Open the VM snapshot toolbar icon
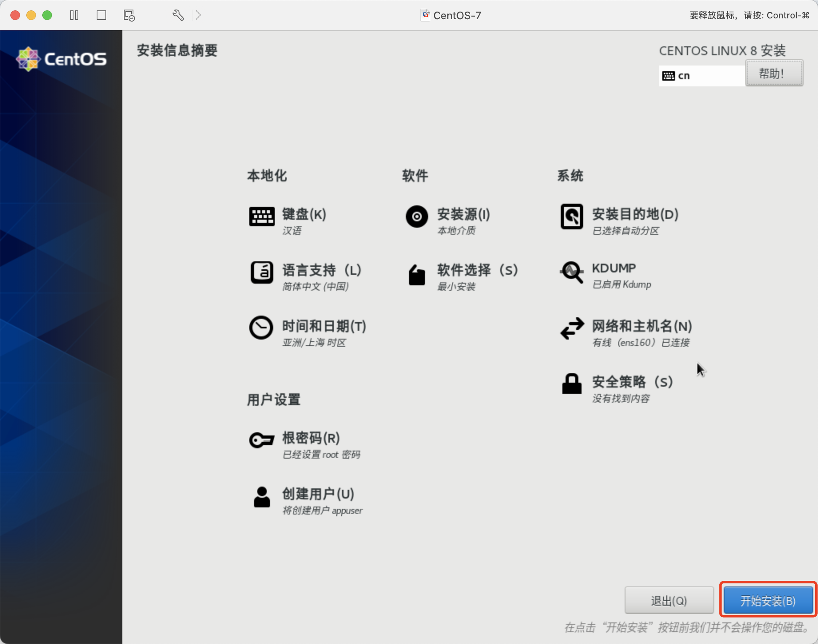 coord(129,15)
